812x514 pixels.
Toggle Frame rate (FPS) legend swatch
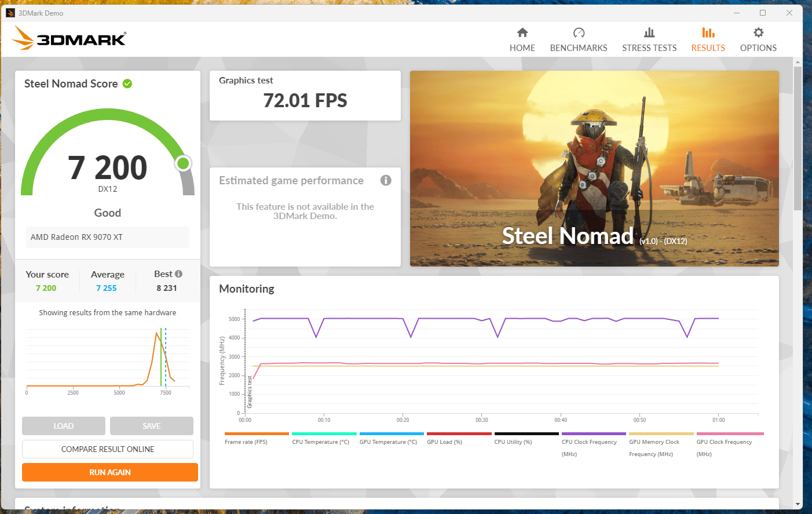(x=257, y=433)
